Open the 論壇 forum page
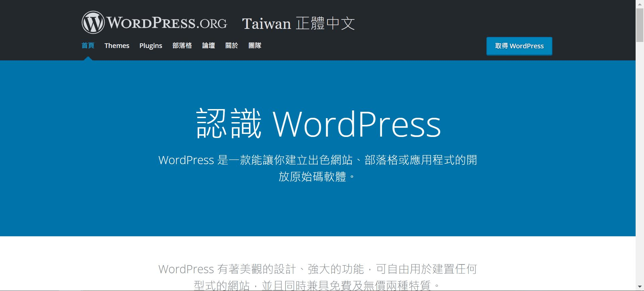The height and width of the screenshot is (291, 644). click(x=208, y=46)
